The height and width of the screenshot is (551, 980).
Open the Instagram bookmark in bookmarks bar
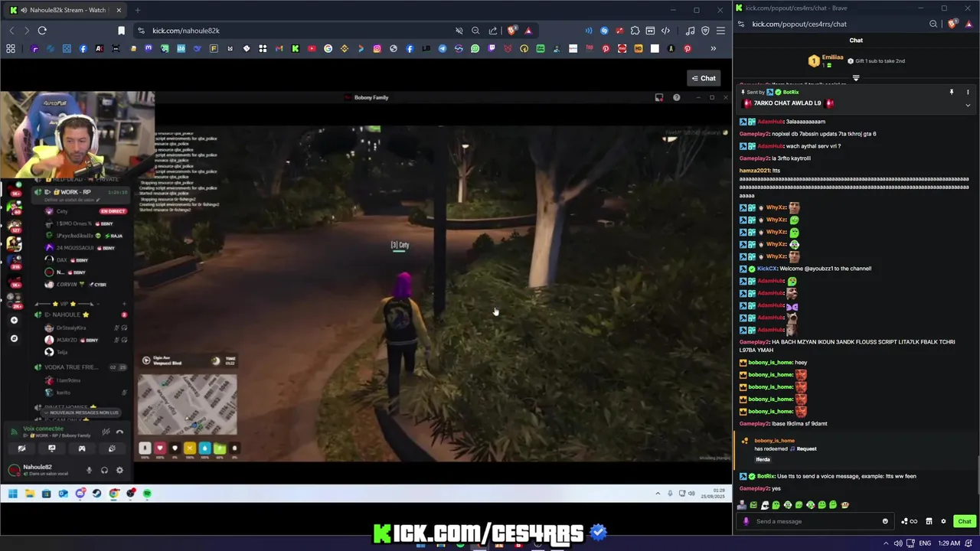pyautogui.click(x=377, y=49)
